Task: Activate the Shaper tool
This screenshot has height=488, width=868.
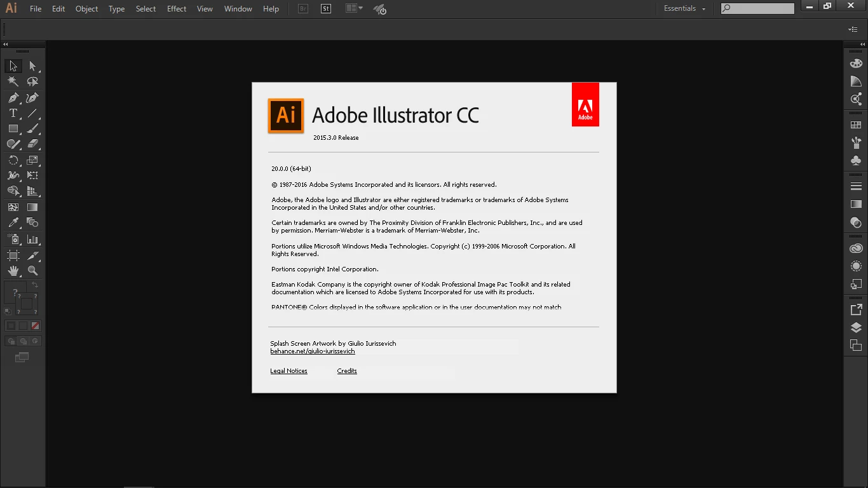Action: (x=13, y=144)
